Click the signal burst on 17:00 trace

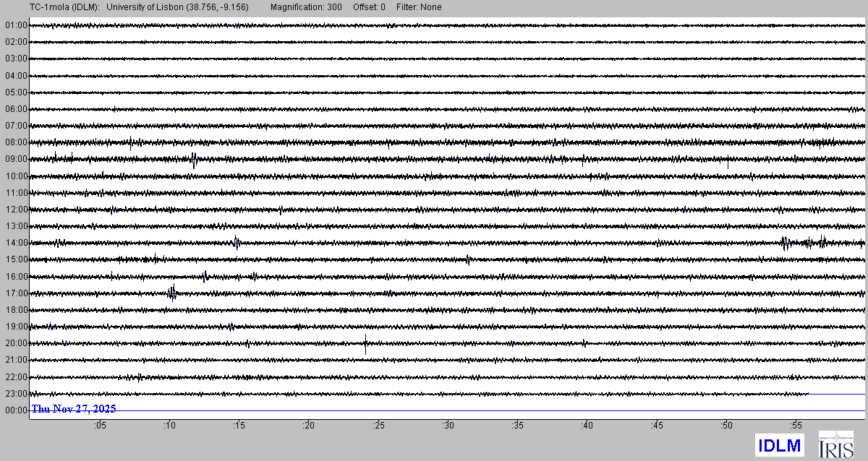[172, 293]
